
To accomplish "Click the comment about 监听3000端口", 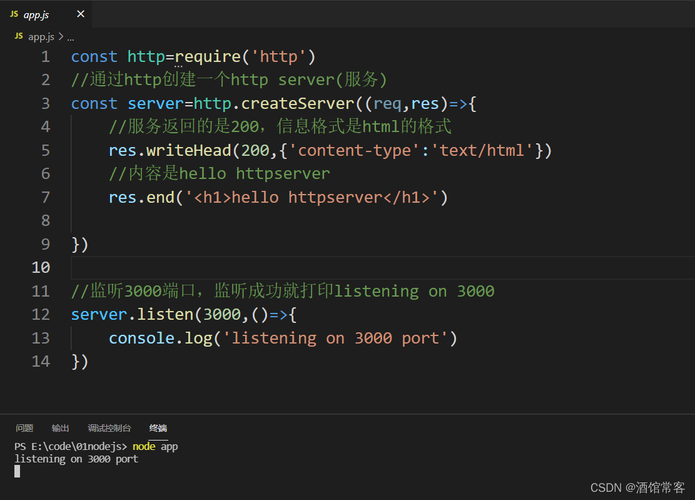I will (283, 292).
